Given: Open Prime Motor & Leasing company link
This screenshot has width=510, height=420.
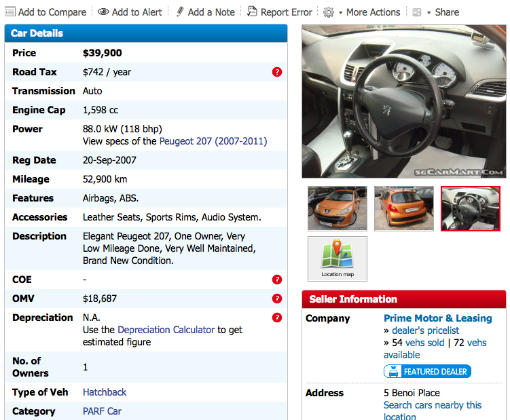Looking at the screenshot, I should (x=438, y=318).
